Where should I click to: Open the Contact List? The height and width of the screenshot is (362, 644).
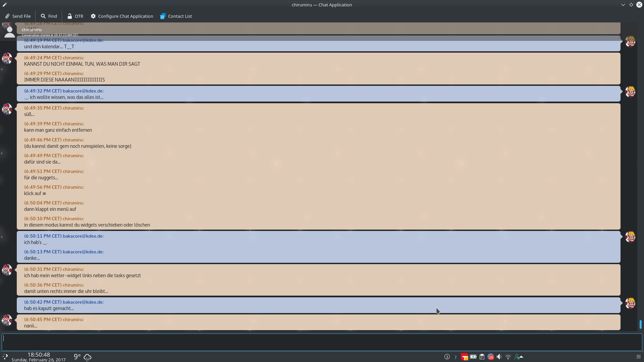point(176,16)
